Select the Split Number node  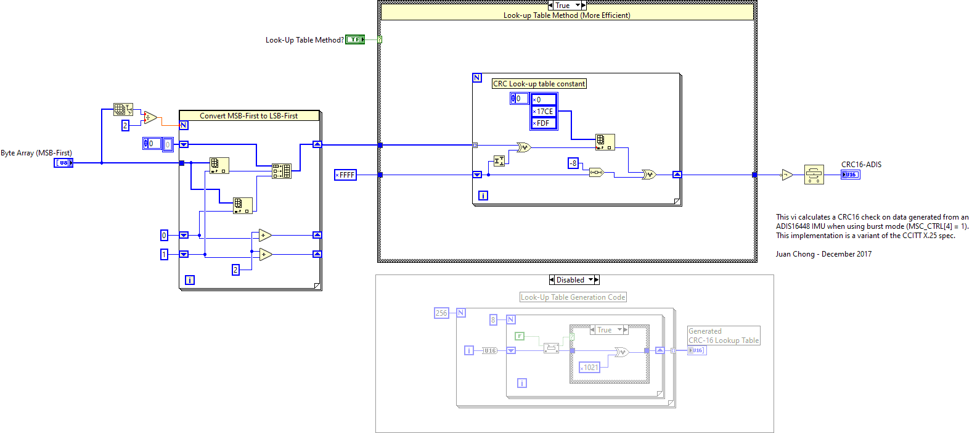point(499,161)
